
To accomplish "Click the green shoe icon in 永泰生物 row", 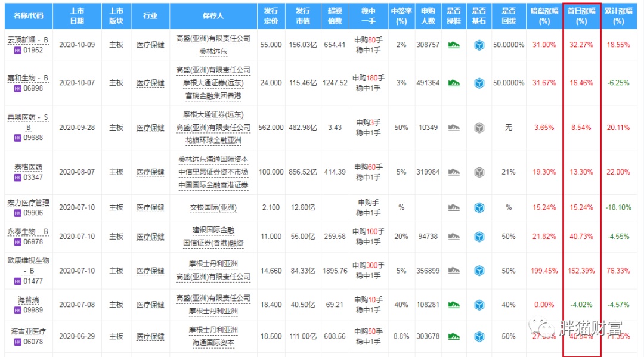I will pos(454,236).
